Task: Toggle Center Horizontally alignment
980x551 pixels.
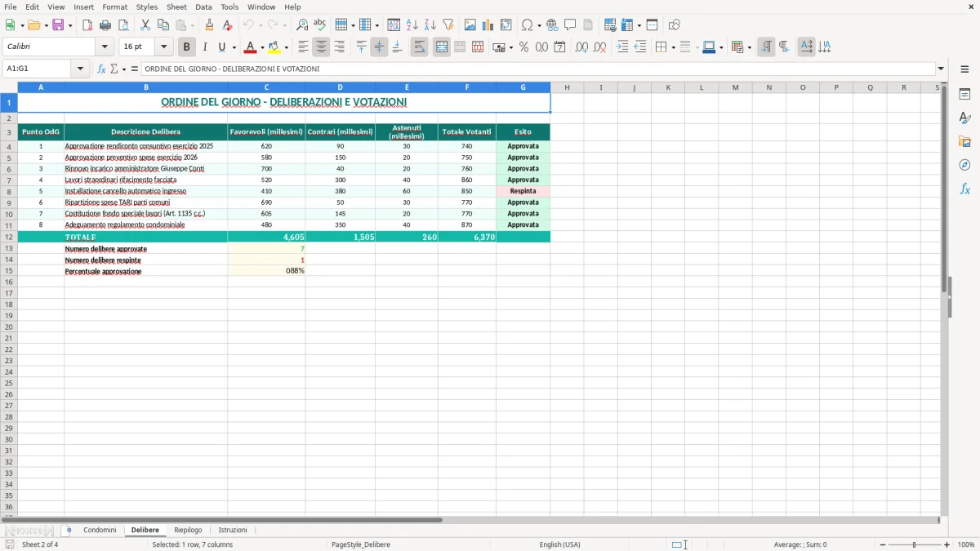Action: pos(321,47)
